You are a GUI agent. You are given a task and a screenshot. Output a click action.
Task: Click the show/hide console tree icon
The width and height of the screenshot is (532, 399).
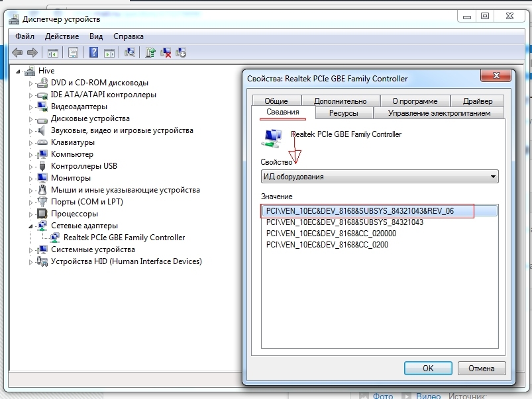(52, 52)
